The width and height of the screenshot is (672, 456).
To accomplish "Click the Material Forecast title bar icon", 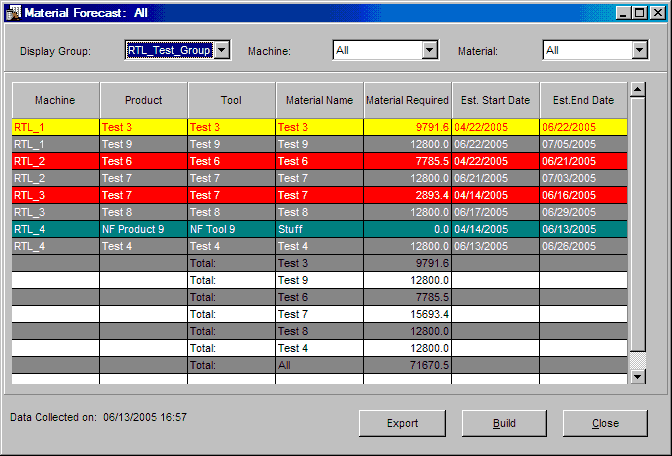I will pyautogui.click(x=13, y=12).
